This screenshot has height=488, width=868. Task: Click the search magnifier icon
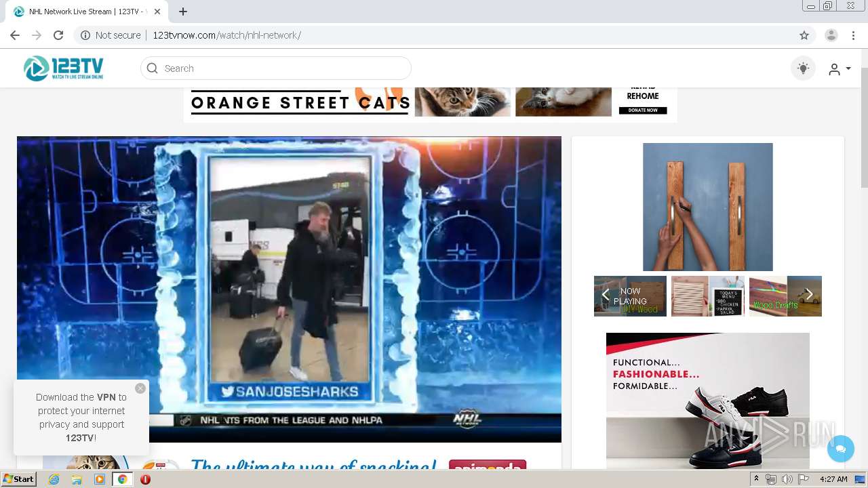[x=153, y=68]
